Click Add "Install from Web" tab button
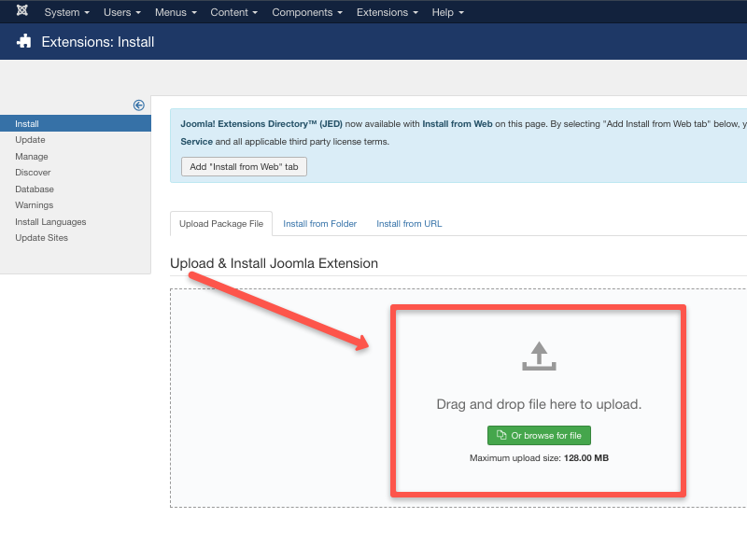Image resolution: width=747 pixels, height=560 pixels. 244,166
